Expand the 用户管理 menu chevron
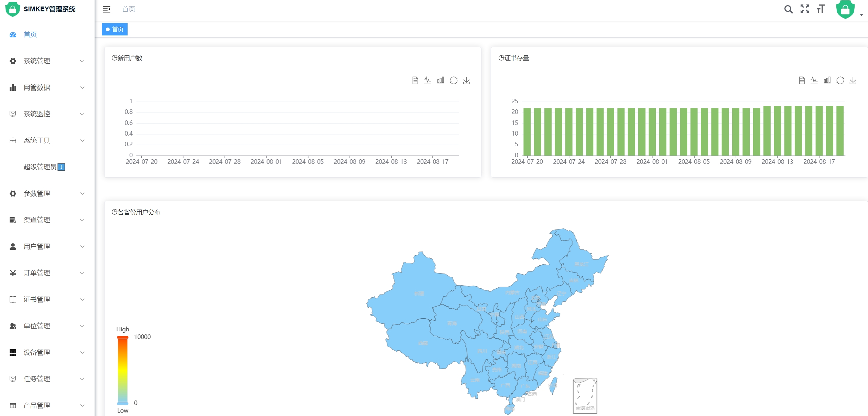Viewport: 868px width, 416px height. pos(82,246)
